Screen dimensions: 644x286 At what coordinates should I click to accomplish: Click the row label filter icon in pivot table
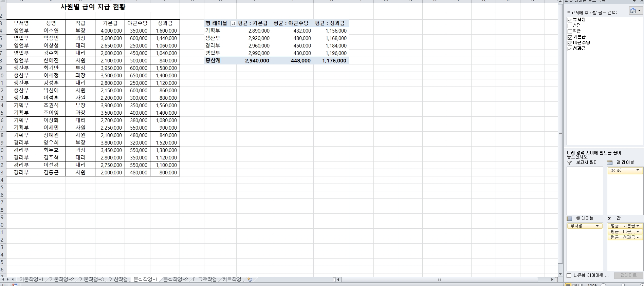(x=233, y=23)
